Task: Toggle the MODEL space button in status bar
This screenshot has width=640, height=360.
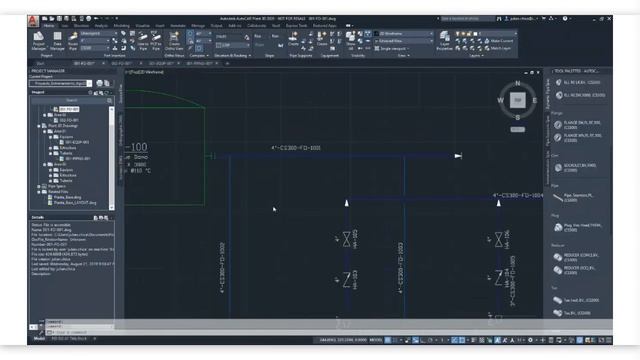Action: pyautogui.click(x=376, y=340)
